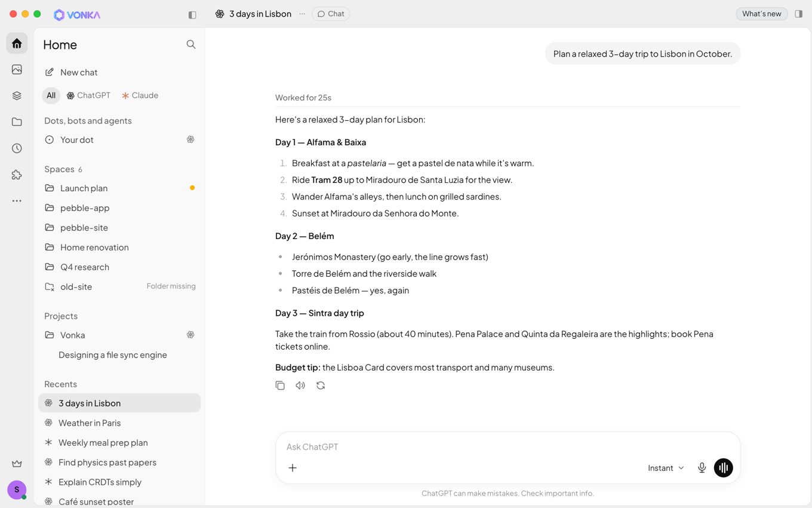Click the Dots, bots and agents header
Screen dimensions: 812x508
click(x=88, y=121)
